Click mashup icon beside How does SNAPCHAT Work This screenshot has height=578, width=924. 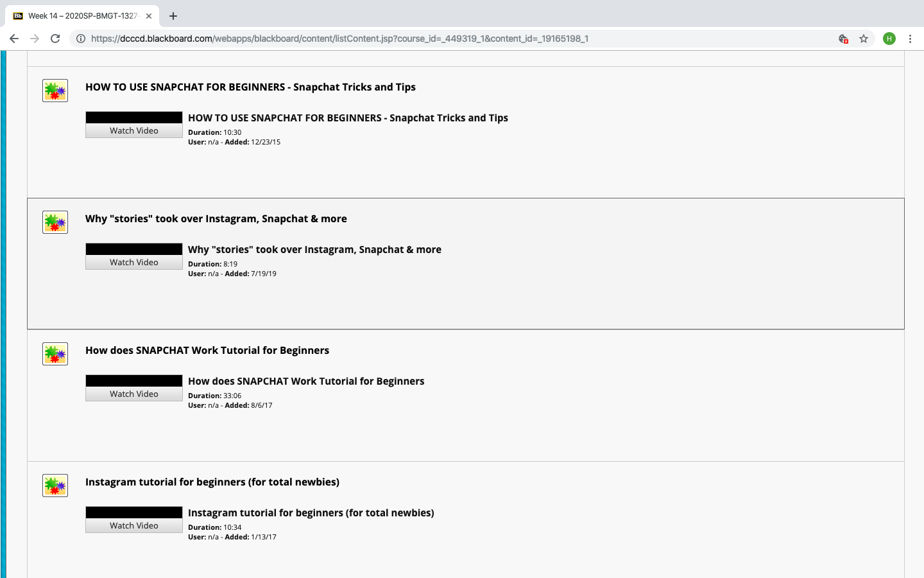click(55, 354)
